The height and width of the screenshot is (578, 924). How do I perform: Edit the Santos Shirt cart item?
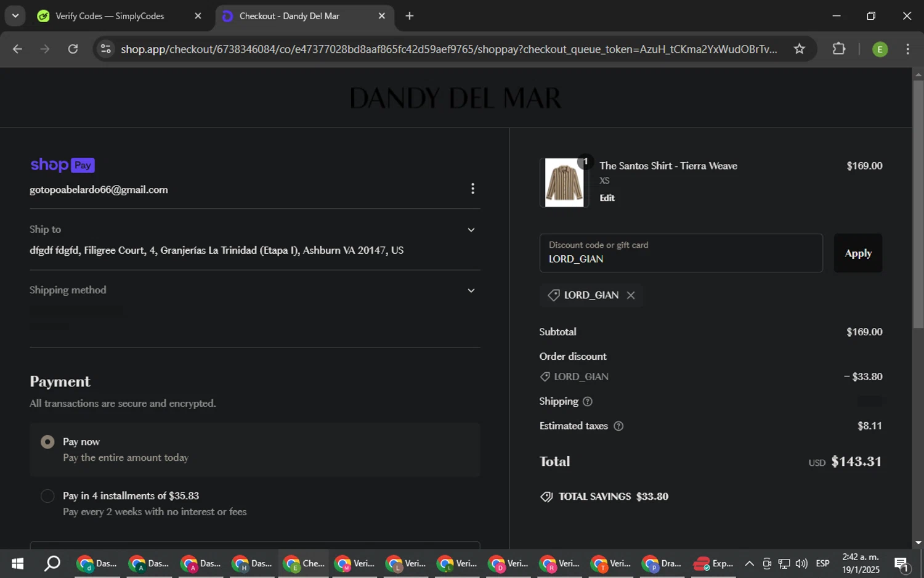coord(607,198)
